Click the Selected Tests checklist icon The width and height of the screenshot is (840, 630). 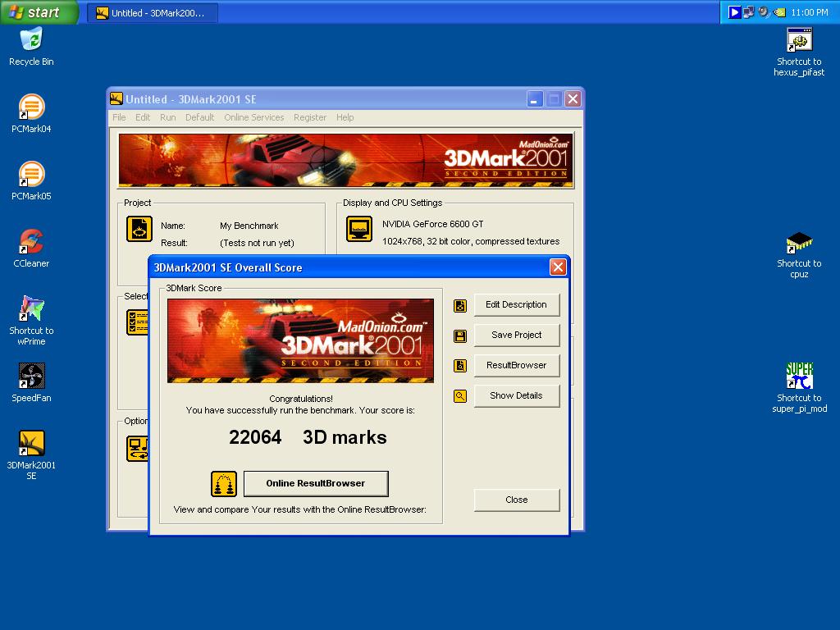pos(138,322)
